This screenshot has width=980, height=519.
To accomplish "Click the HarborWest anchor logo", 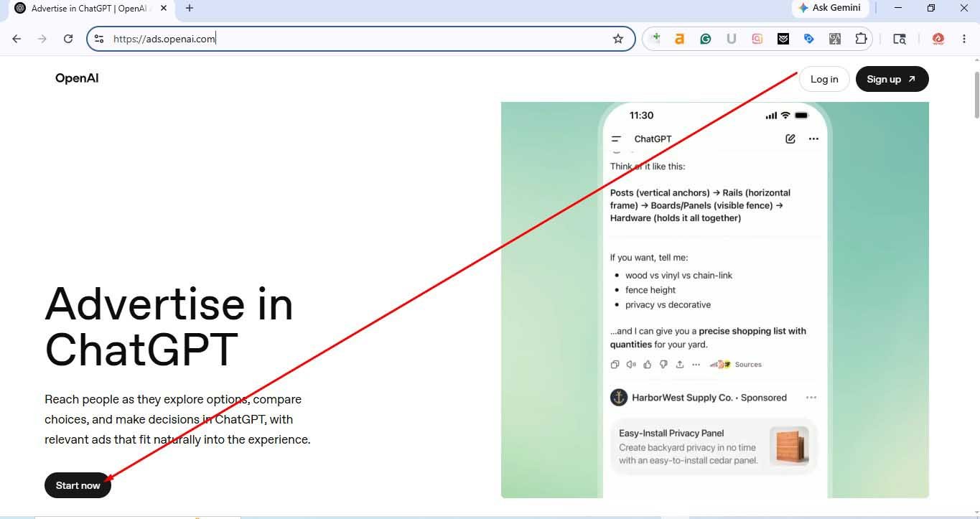I will 618,397.
